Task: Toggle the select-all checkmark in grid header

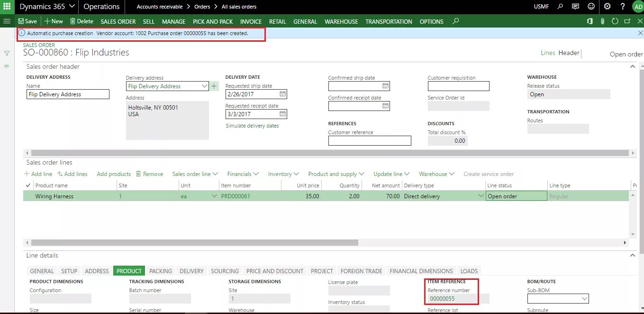Action: tap(28, 185)
